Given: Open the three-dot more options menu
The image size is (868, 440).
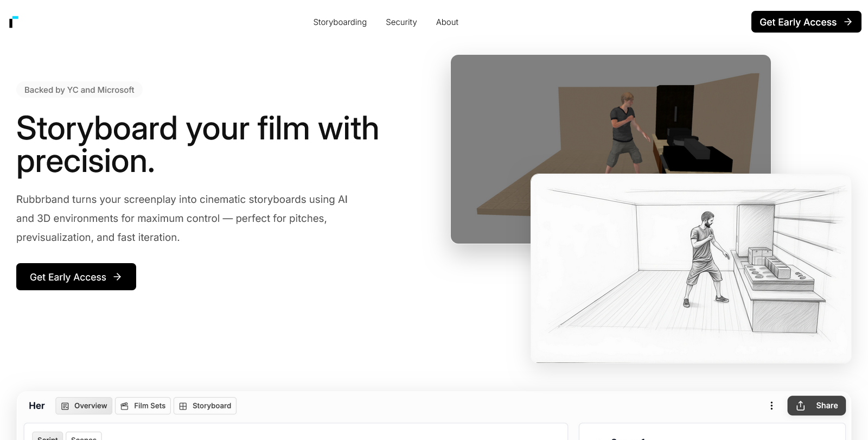Looking at the screenshot, I should tap(771, 406).
